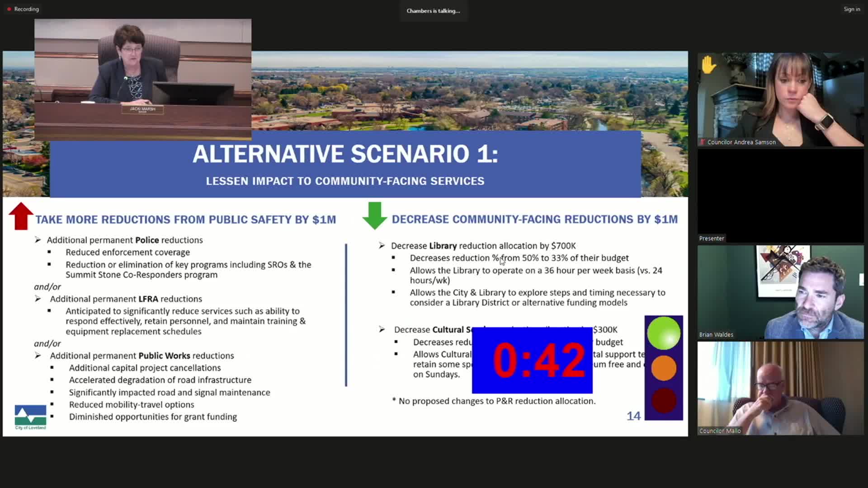Click the muted mic icon by Samson's name
Image resolution: width=868 pixels, height=488 pixels.
[x=703, y=142]
